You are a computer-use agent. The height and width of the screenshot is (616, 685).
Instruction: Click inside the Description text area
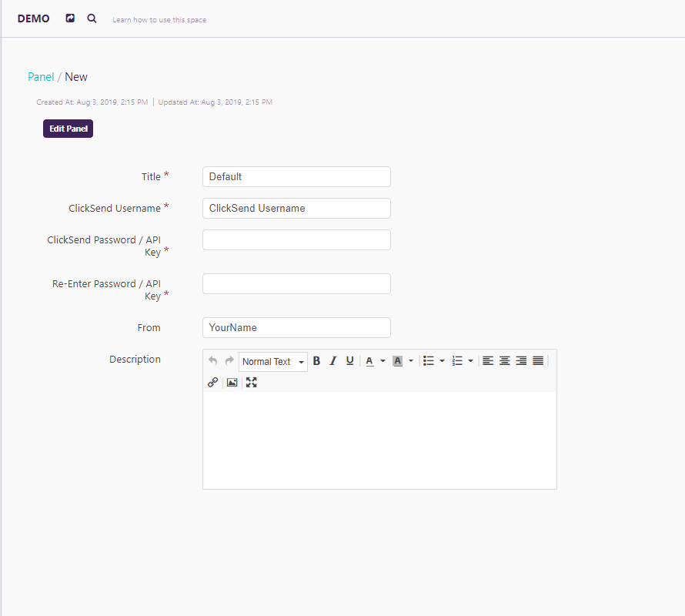[379, 440]
